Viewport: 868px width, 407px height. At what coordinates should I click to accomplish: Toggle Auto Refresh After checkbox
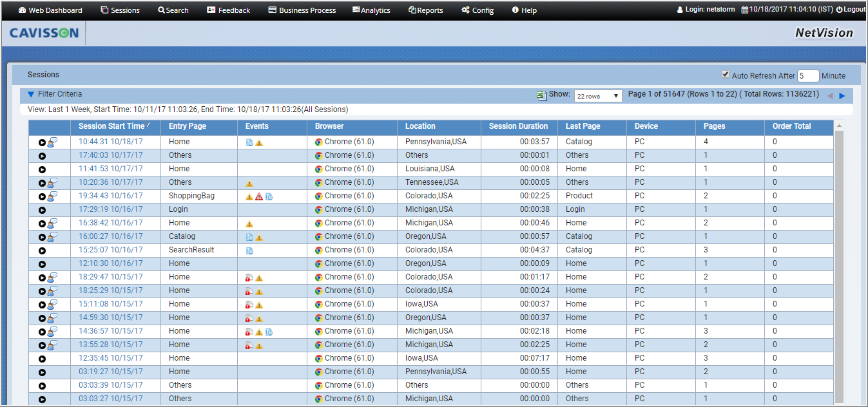point(726,75)
